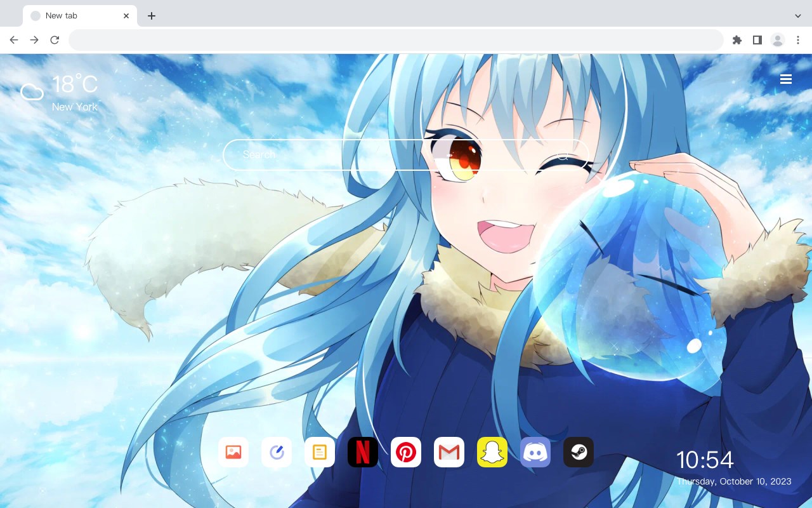Click the 10:54 clock display
The image size is (812, 508).
(x=705, y=460)
